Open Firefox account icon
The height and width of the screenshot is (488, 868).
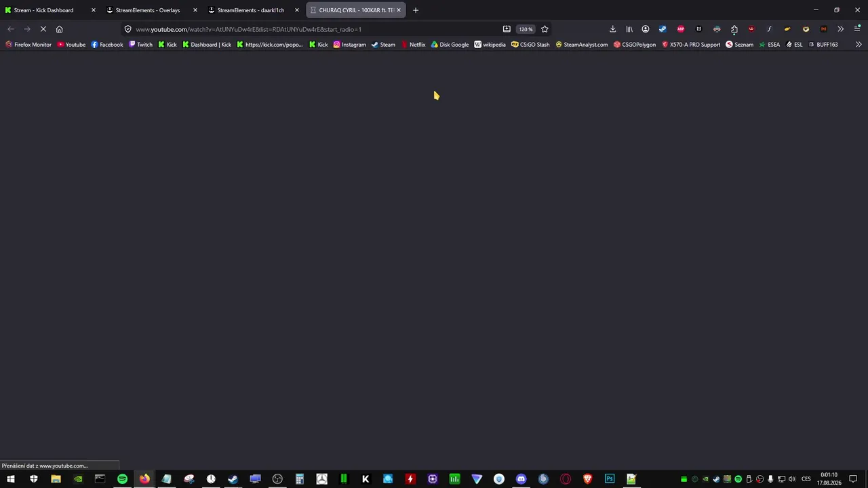coord(646,29)
